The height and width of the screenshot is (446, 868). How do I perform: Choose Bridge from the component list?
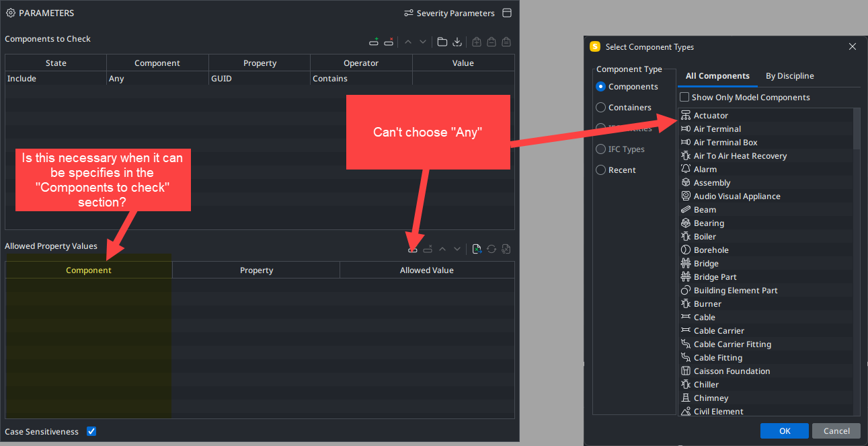click(x=766, y=264)
